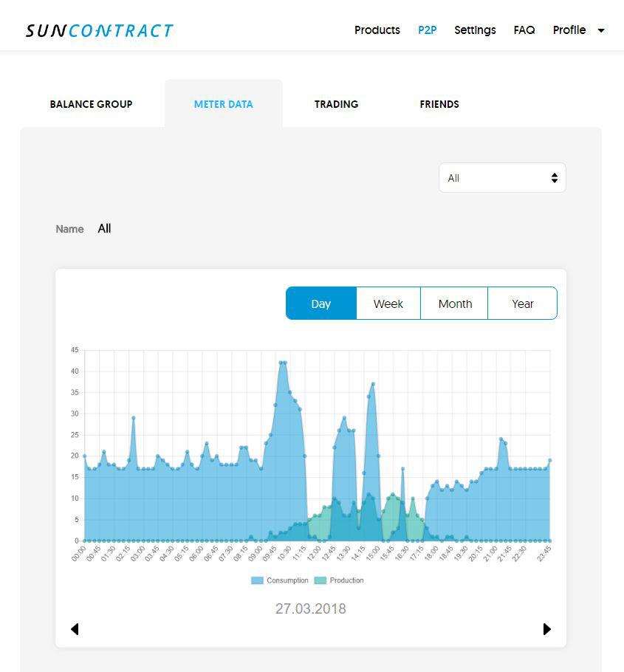Go to next day with right arrow
Screen dimensions: 624x672
point(547,628)
